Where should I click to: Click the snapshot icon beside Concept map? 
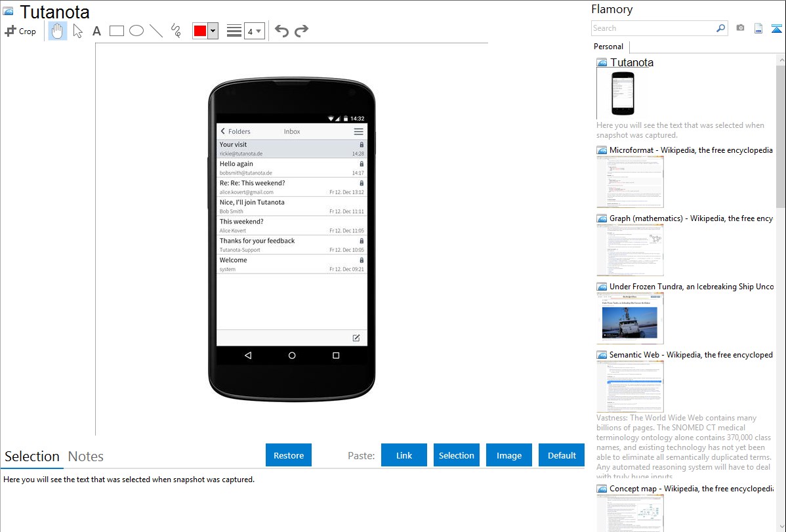pos(602,489)
